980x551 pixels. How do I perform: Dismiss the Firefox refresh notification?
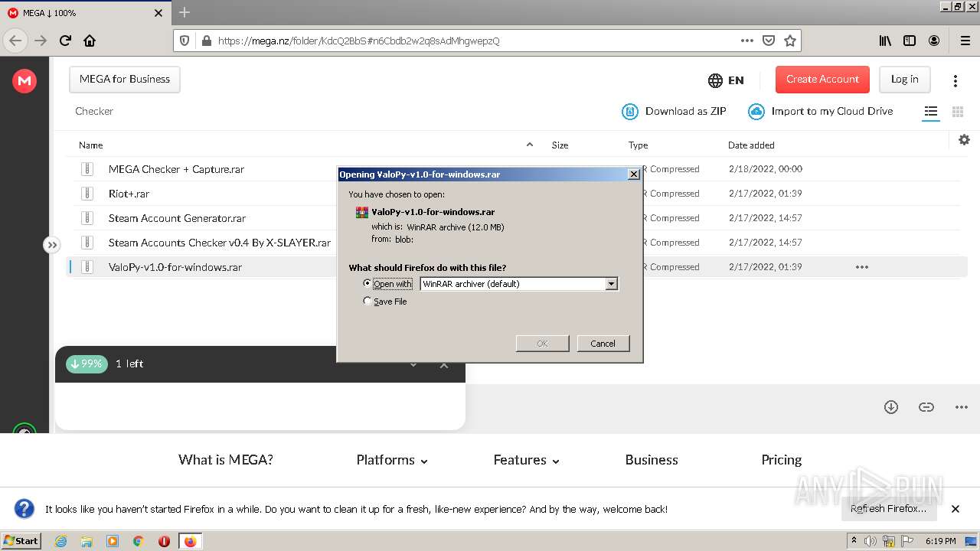click(x=955, y=509)
